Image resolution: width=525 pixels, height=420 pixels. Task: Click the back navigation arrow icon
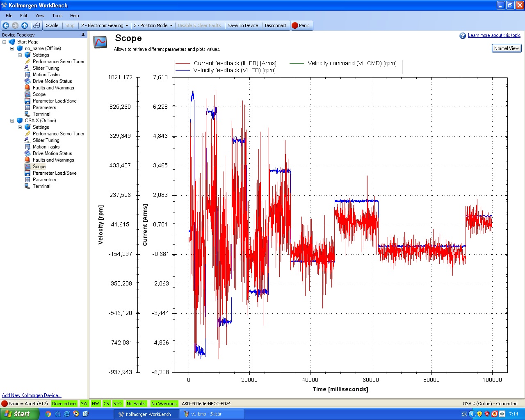click(x=6, y=25)
